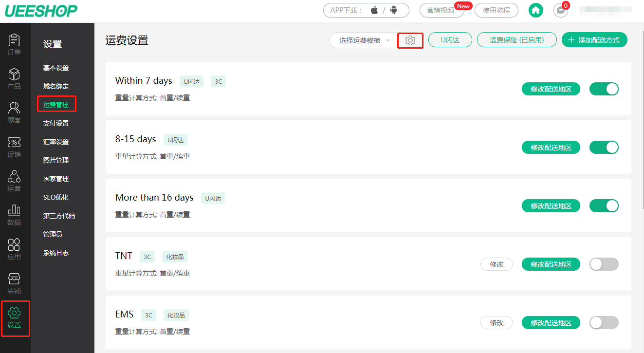644x353 pixels.
Task: Click the 修改 button for TNT
Action: pyautogui.click(x=497, y=264)
